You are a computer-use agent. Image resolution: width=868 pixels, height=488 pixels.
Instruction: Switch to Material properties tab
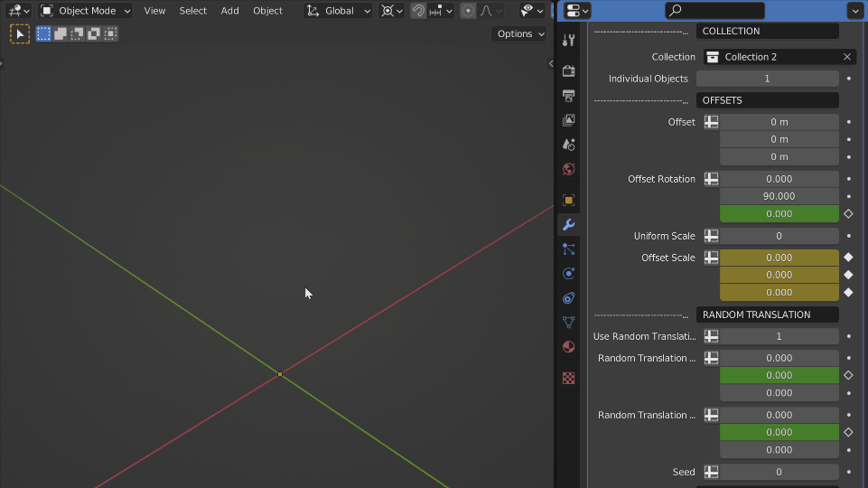coord(568,347)
